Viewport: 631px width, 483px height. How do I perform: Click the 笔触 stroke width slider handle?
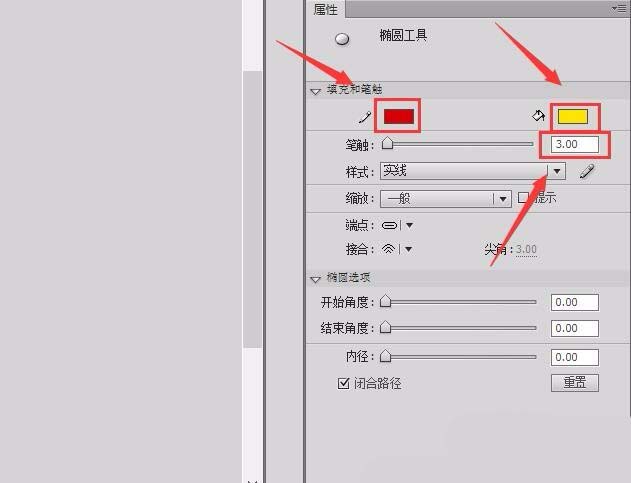pos(387,143)
